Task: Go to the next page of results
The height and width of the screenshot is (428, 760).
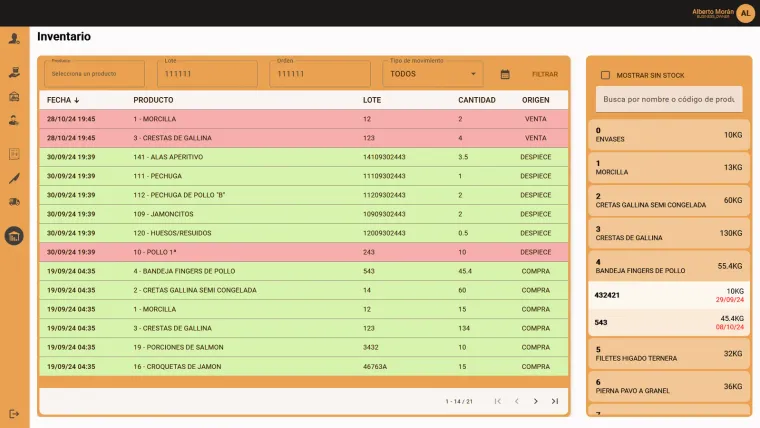Action: pos(536,401)
